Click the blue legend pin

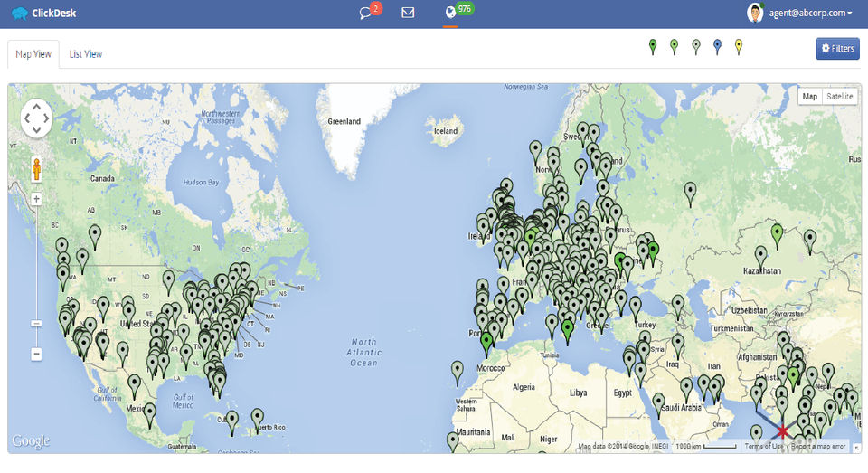(x=717, y=47)
